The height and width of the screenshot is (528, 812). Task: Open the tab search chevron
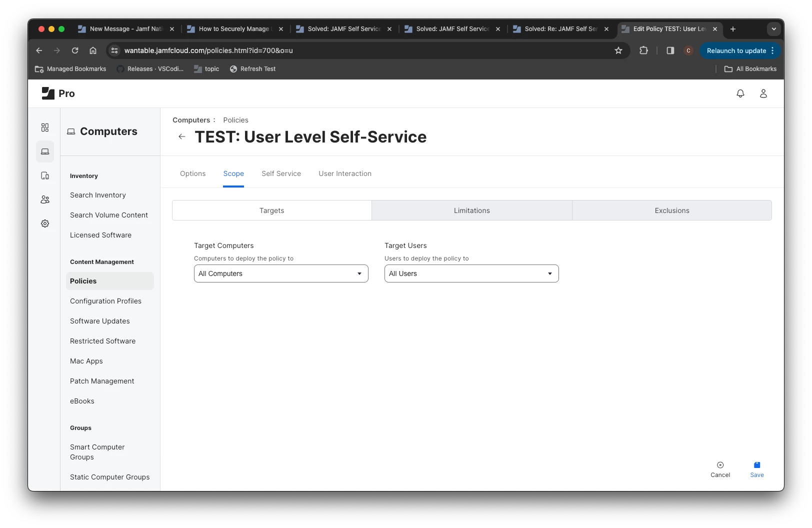point(774,29)
